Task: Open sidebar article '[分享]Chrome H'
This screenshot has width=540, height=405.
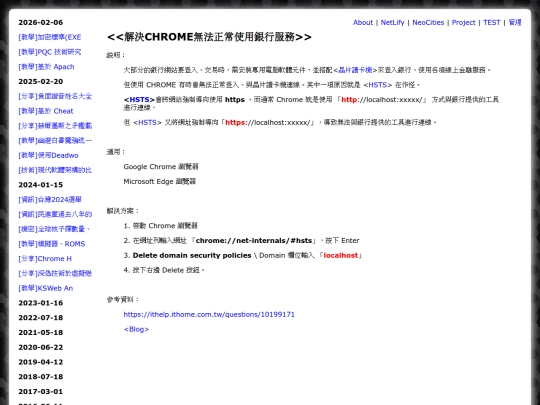Action: point(45,259)
